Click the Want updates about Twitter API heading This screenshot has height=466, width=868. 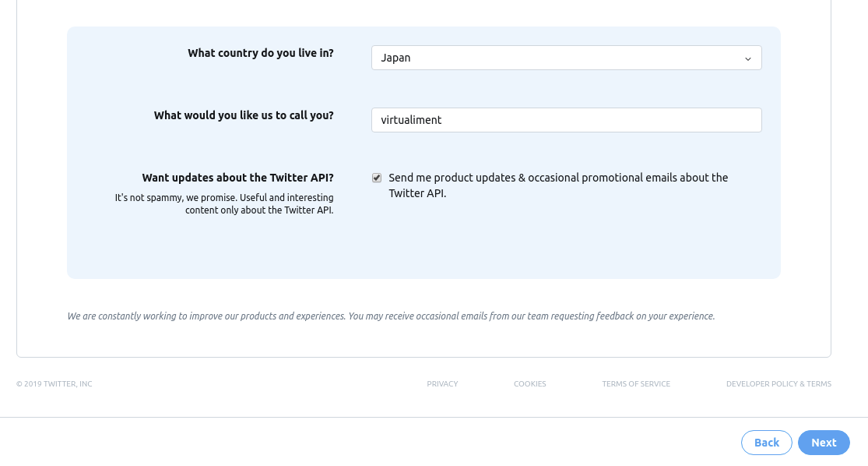tap(237, 177)
